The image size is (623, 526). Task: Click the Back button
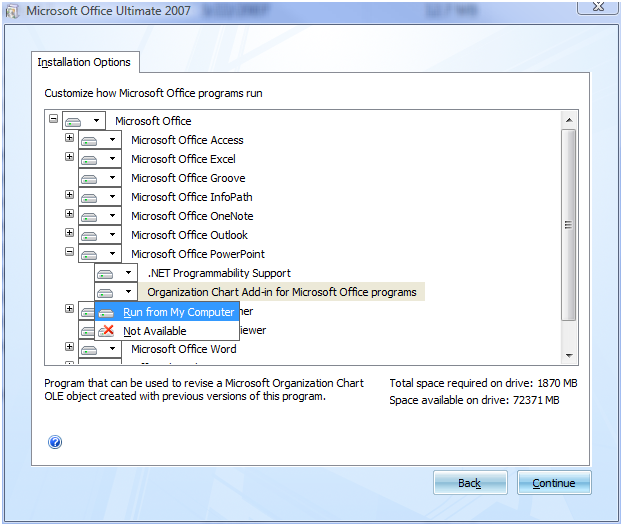point(470,483)
